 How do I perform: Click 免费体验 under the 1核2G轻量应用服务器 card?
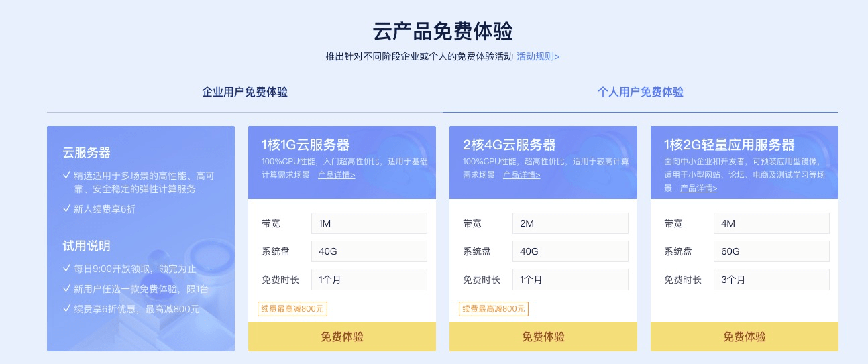coord(745,337)
